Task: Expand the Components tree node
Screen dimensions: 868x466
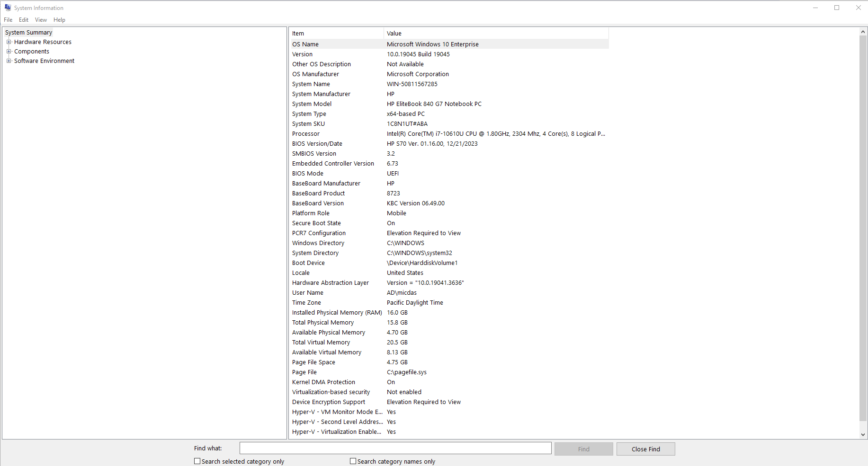Action: (x=9, y=51)
